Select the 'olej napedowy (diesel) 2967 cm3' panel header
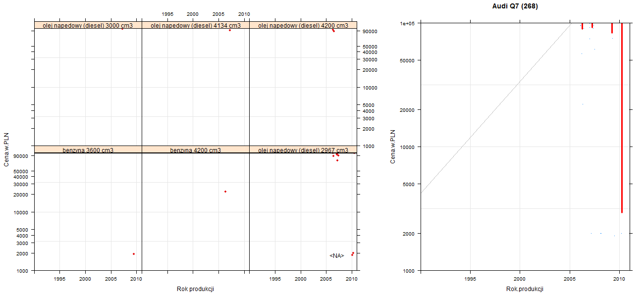 point(303,149)
